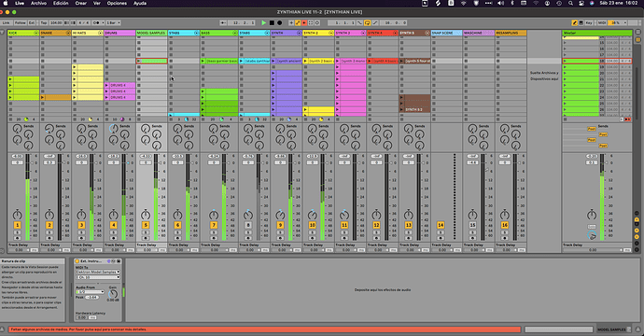This screenshot has width=644, height=336.
Task: Open the Ayuda menu
Action: (x=140, y=4)
